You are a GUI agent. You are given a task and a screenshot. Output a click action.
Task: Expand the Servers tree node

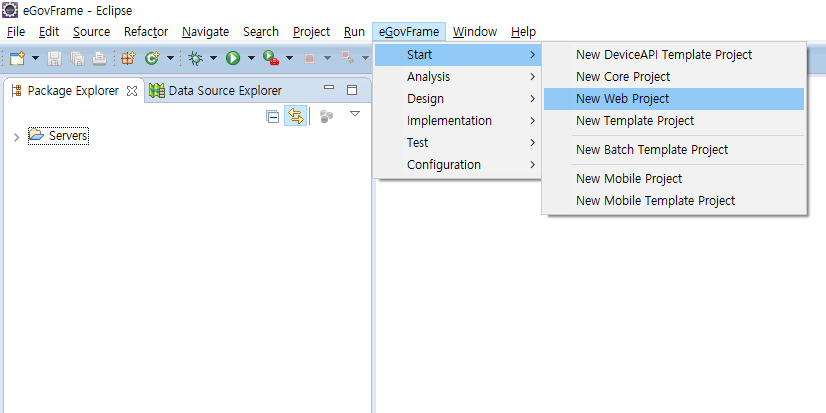16,136
